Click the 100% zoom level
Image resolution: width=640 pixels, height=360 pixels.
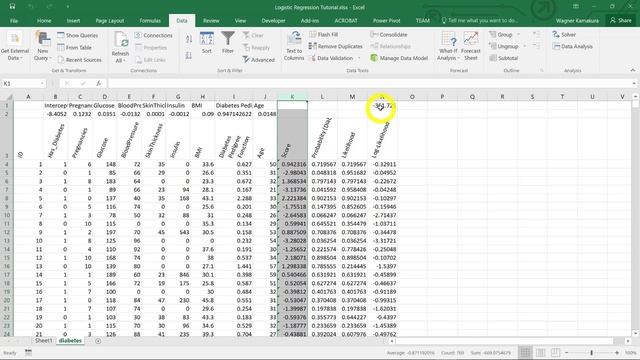631,352
